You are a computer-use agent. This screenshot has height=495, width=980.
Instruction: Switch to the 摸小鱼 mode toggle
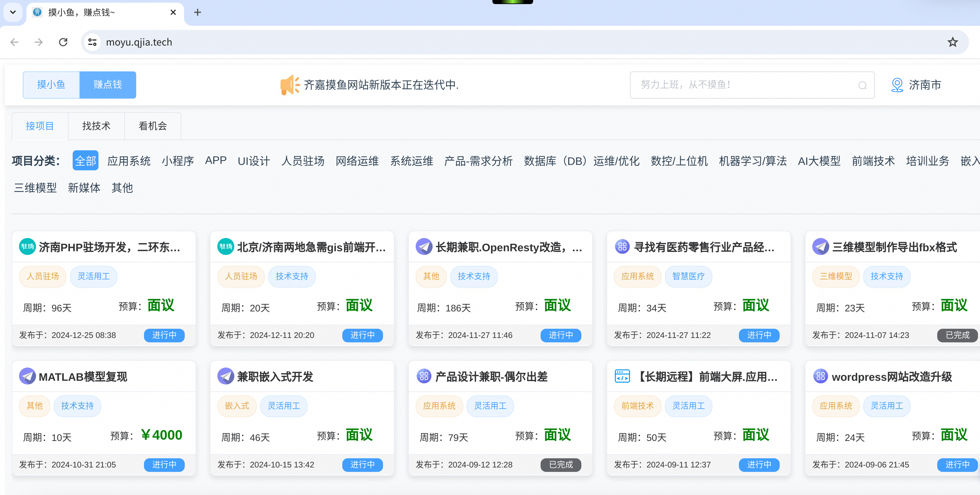(x=51, y=85)
